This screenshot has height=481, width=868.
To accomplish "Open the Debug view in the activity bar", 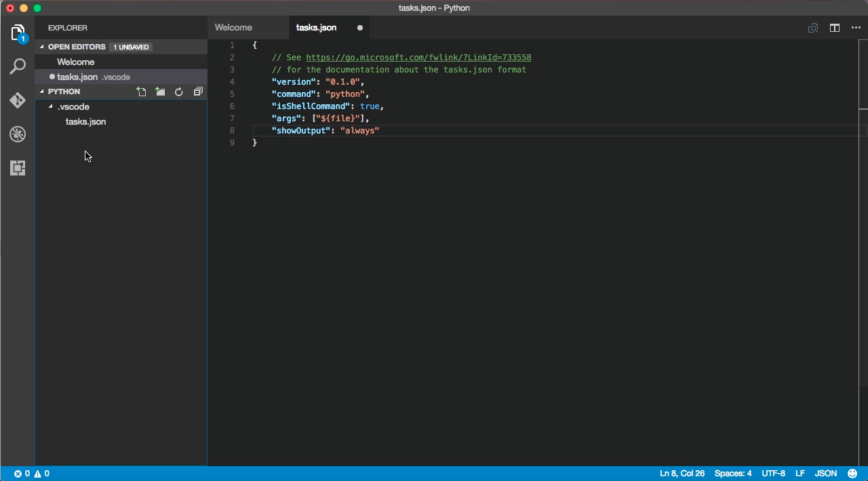I will click(x=18, y=134).
